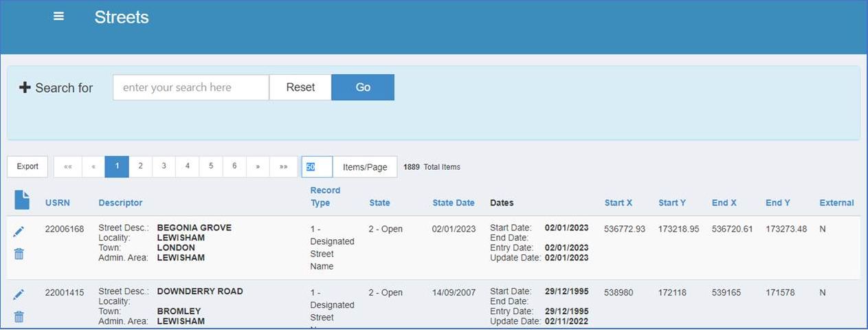868x330 pixels.
Task: Select page 6 in pagination
Action: coord(234,166)
